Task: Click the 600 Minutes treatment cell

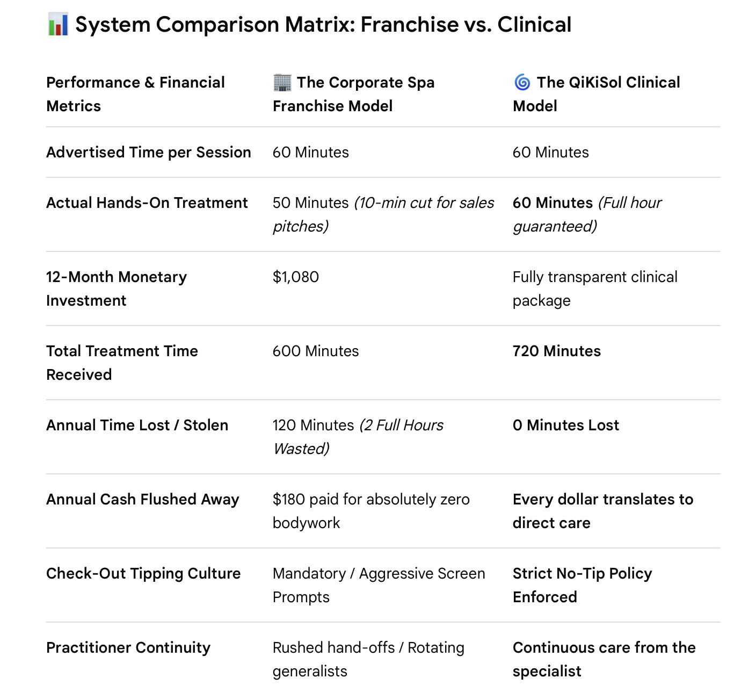Action: [316, 351]
